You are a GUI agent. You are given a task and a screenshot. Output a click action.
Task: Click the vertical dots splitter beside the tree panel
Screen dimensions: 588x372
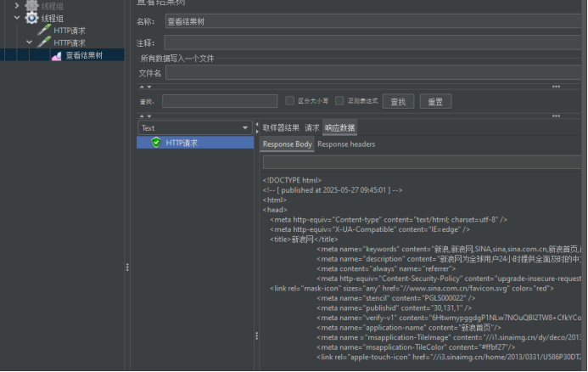click(x=127, y=267)
